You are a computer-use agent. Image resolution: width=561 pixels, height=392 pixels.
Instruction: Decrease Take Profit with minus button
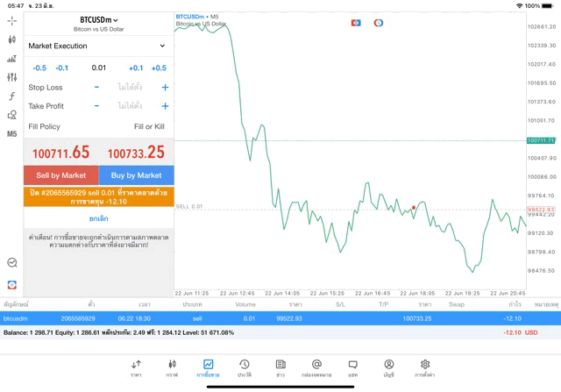(96, 106)
